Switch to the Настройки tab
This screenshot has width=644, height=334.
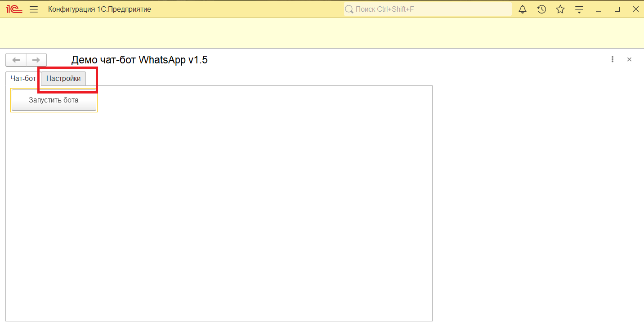(x=63, y=78)
